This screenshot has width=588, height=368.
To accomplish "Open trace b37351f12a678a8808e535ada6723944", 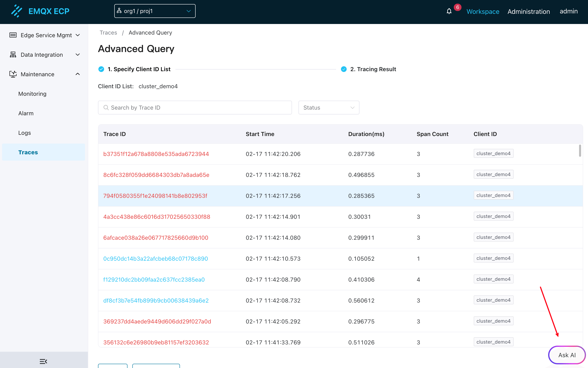I will point(156,154).
